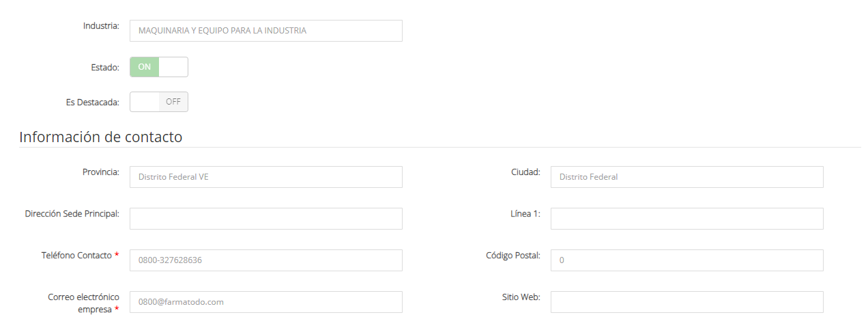Click the Teléfono Contacto input field
The width and height of the screenshot is (868, 328).
[265, 260]
